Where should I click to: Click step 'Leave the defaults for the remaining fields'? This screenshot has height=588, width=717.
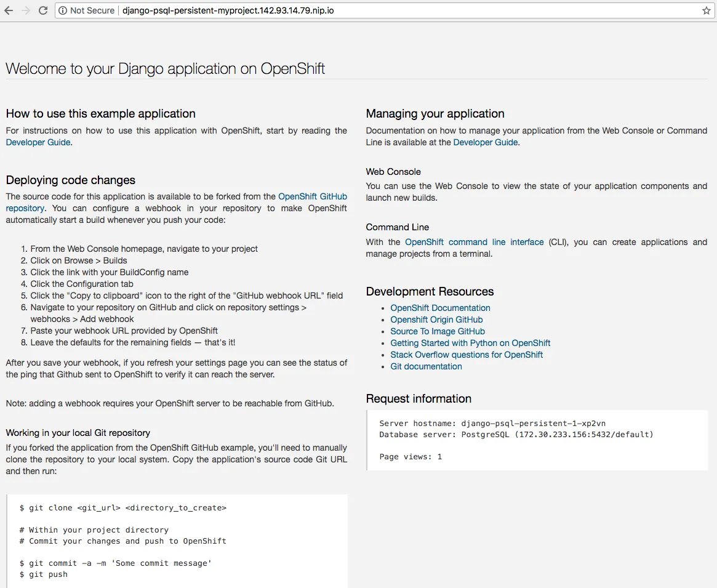coord(132,343)
